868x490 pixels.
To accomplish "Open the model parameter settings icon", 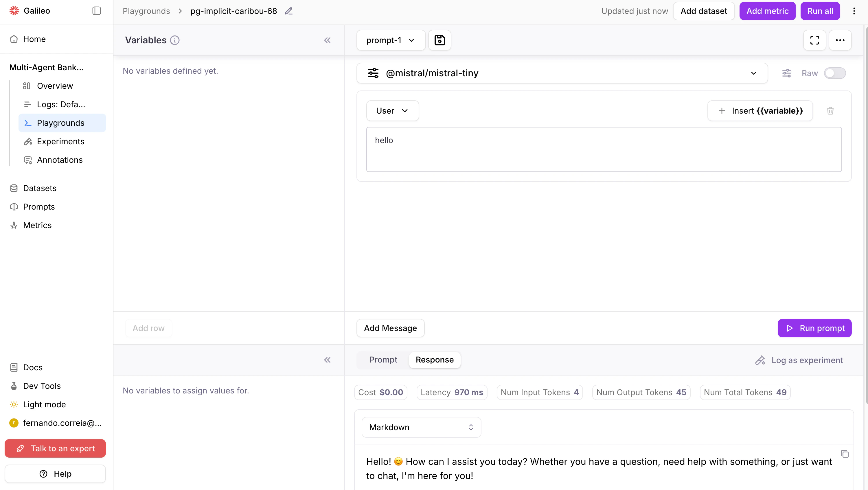I will pos(787,73).
